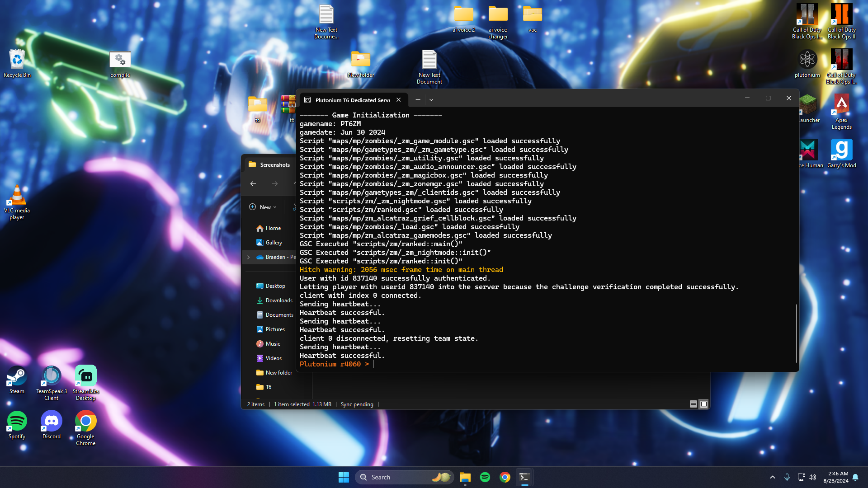This screenshot has height=488, width=868.
Task: Open the t6 folder desktop icon
Action: pos(257,108)
